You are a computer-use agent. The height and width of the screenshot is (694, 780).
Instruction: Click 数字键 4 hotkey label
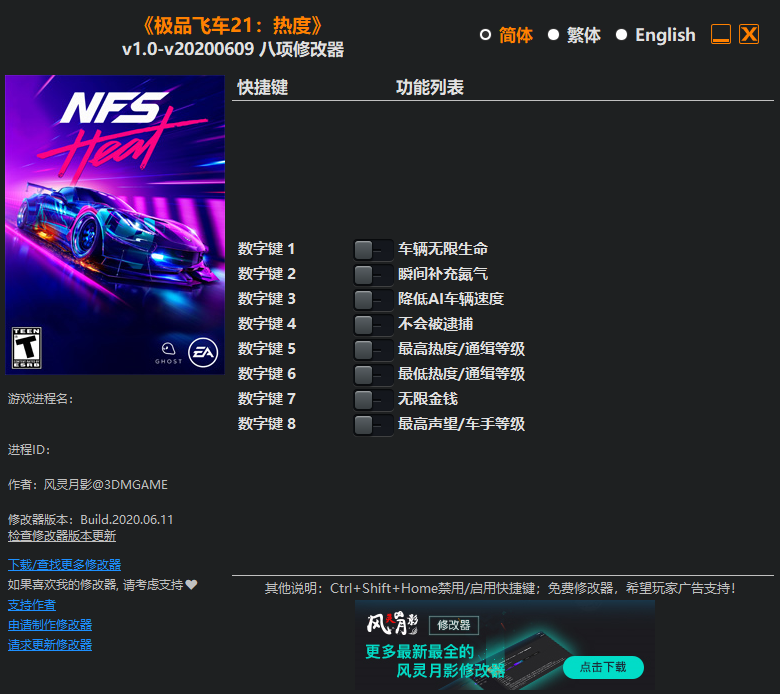coord(267,324)
